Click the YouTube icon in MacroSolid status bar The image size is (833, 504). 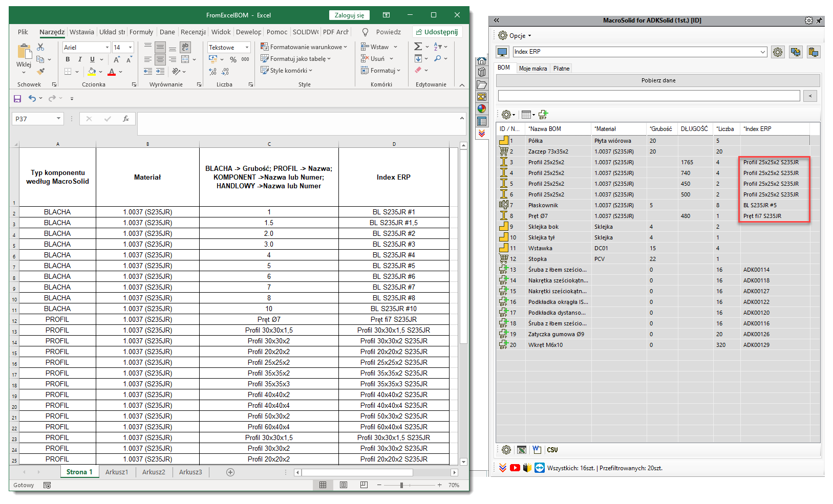pos(515,468)
